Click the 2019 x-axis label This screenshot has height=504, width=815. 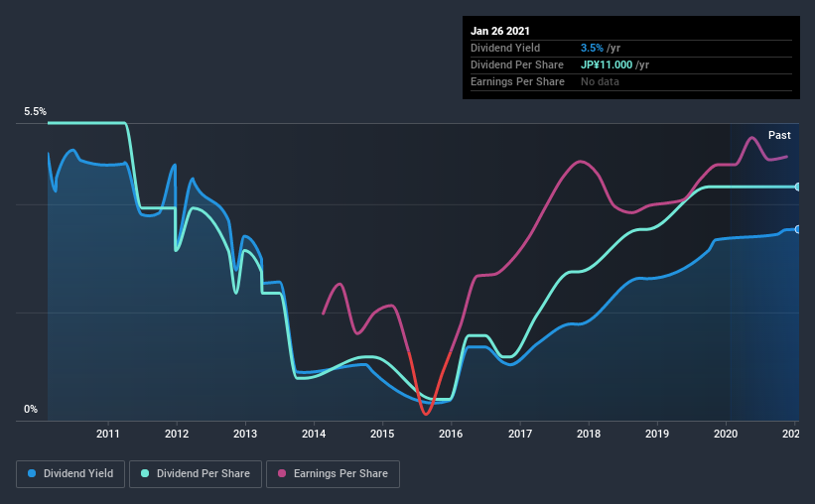657,434
